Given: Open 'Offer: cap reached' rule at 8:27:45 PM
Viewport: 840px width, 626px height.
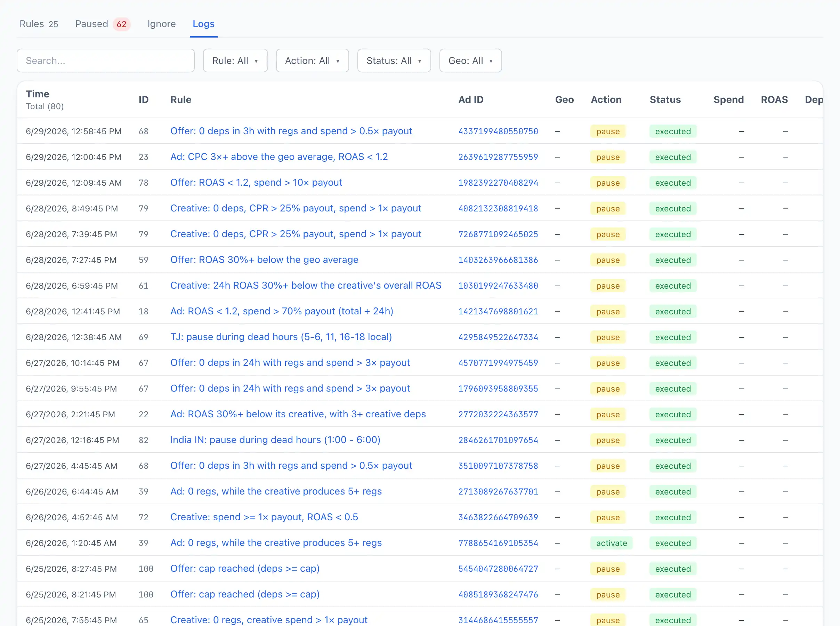Looking at the screenshot, I should pyautogui.click(x=245, y=569).
